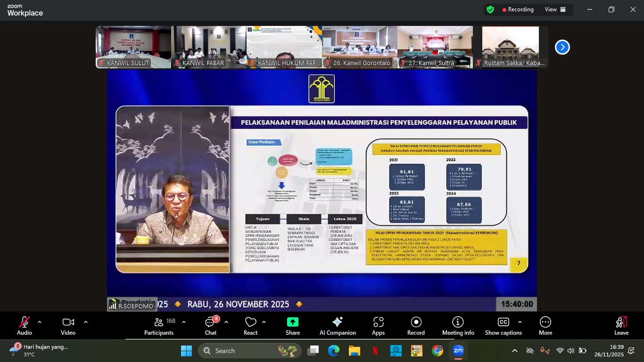Open the Chat panel
This screenshot has height=362, width=644.
[x=210, y=325]
